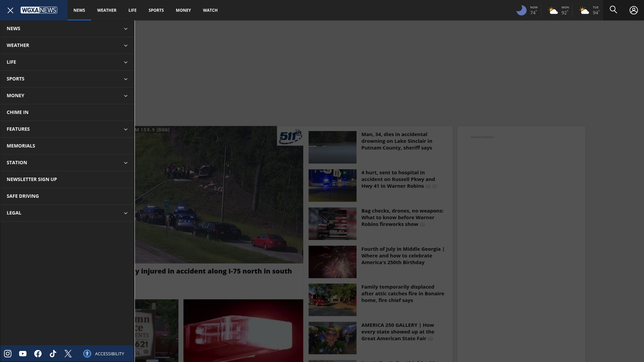Open the YouTube social icon
Viewport: 644px width, 362px height.
pos(23,354)
